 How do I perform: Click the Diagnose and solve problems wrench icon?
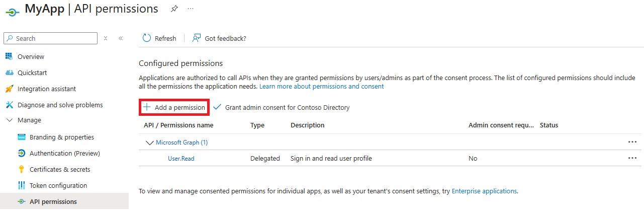[9, 105]
